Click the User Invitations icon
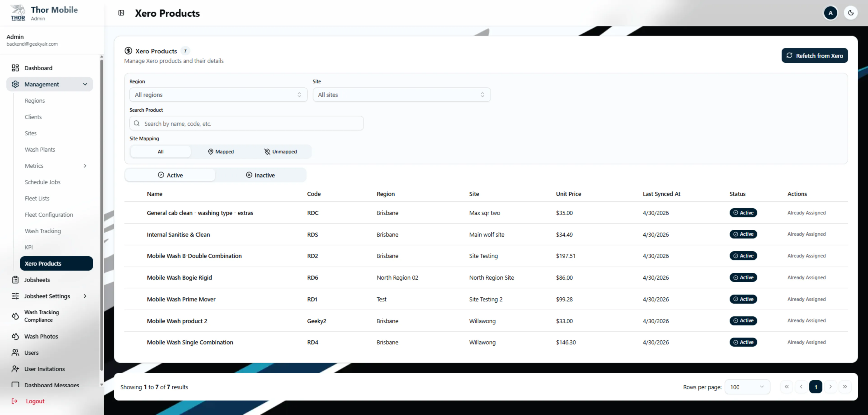 (15, 369)
